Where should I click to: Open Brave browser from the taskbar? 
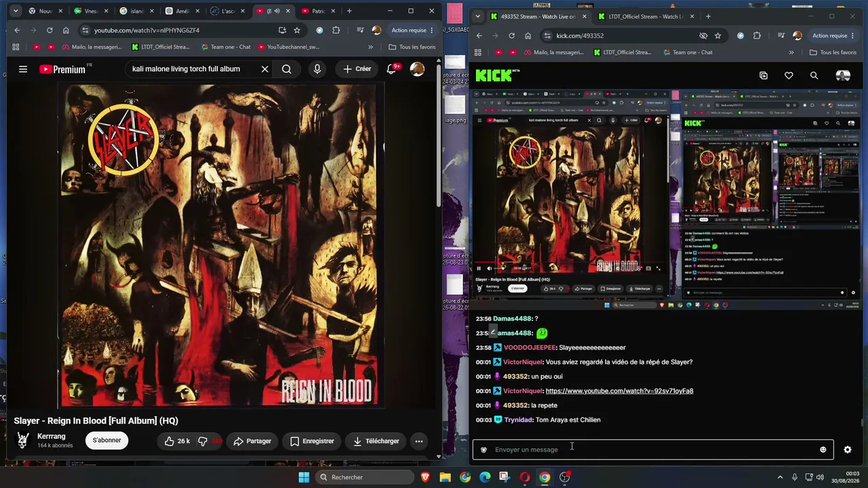coord(425,477)
